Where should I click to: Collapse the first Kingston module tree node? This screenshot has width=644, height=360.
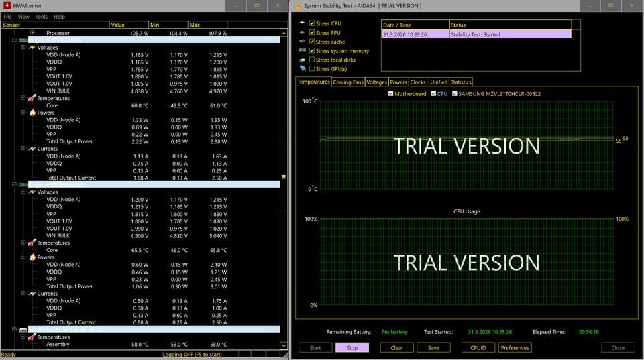pyautogui.click(x=14, y=40)
